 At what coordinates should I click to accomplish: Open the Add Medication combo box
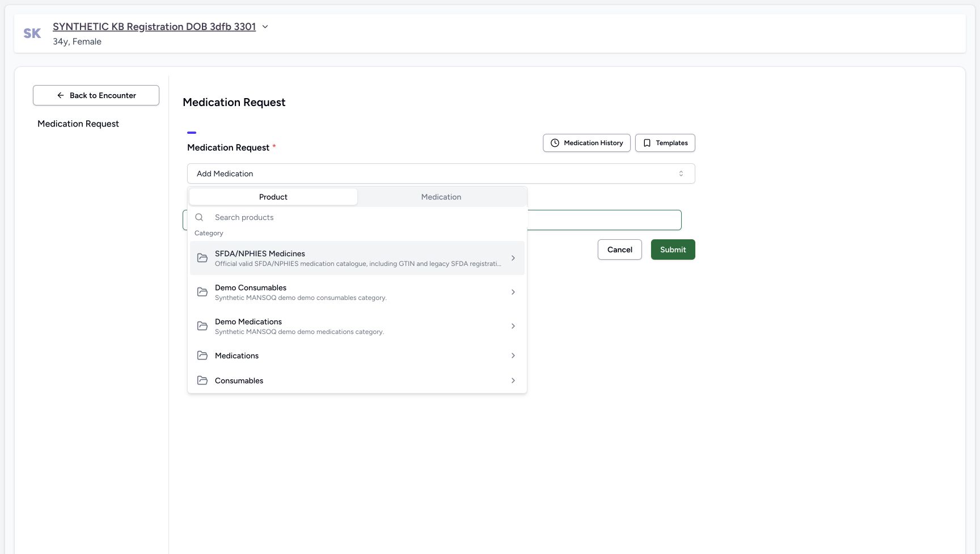[x=441, y=174]
